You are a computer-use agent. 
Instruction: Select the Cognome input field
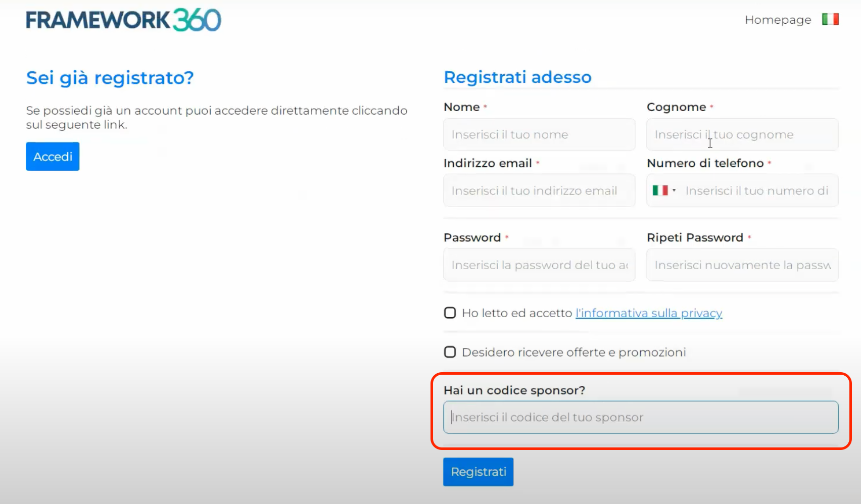pos(741,134)
